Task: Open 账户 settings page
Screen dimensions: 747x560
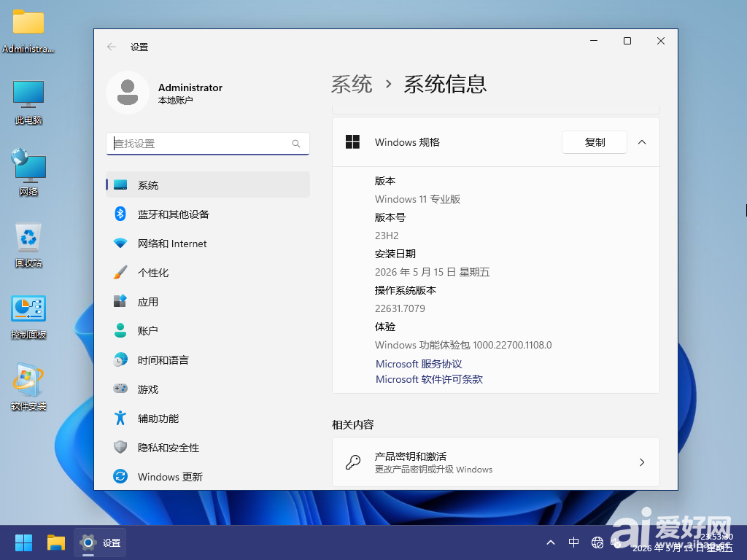Action: click(x=208, y=330)
